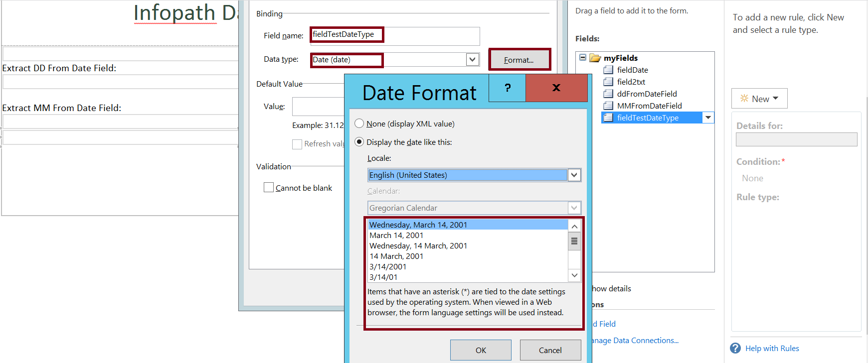Open the Data type dropdown
The height and width of the screenshot is (363, 868).
(x=473, y=60)
